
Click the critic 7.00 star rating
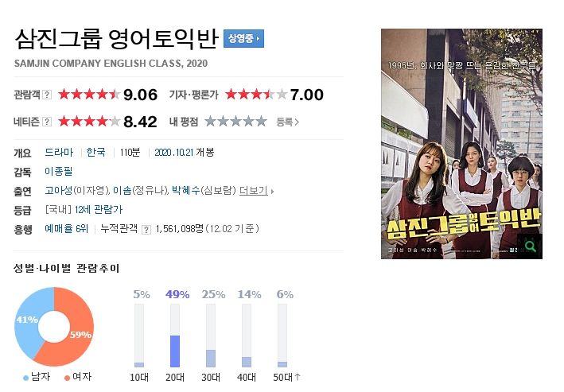[x=256, y=95]
